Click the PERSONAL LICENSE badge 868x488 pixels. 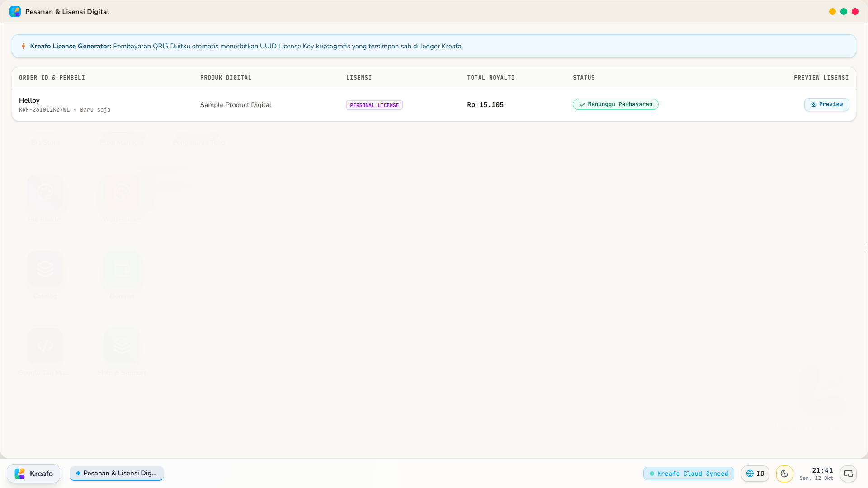374,105
